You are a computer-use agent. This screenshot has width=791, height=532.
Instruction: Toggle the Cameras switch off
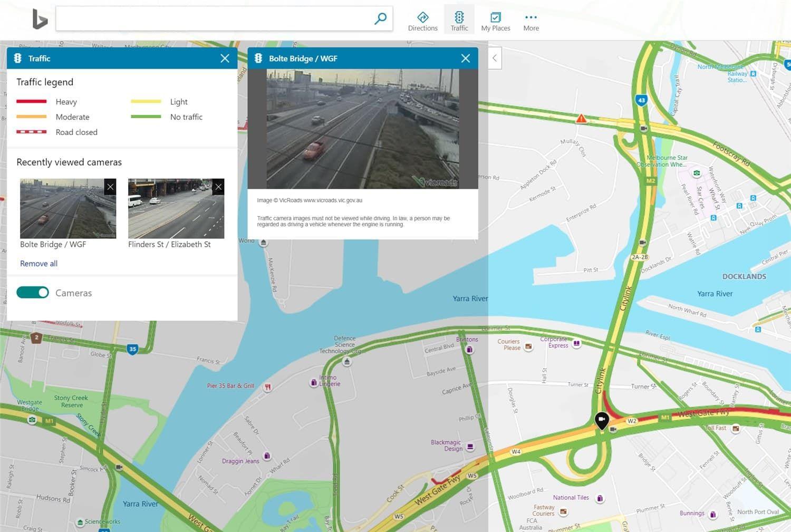[x=33, y=293]
